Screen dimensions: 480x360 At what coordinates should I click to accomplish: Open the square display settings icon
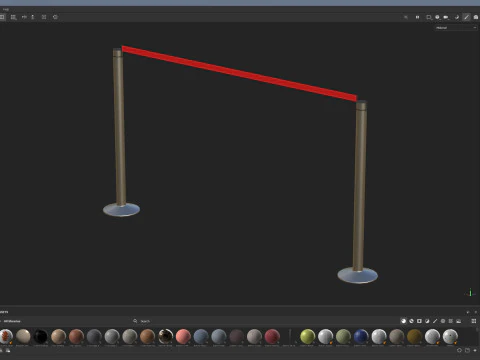(429, 17)
